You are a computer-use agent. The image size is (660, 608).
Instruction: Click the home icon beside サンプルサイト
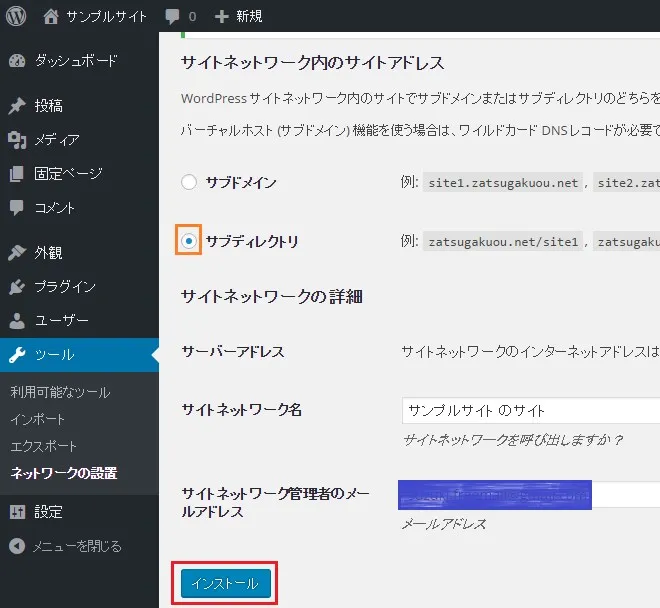click(51, 16)
